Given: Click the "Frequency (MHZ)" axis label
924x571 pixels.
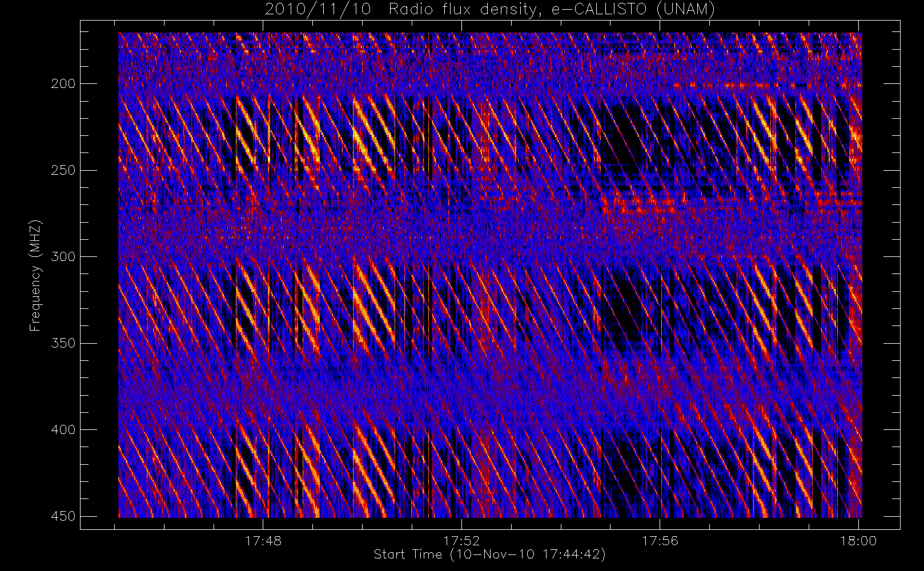Looking at the screenshot, I should [x=35, y=276].
